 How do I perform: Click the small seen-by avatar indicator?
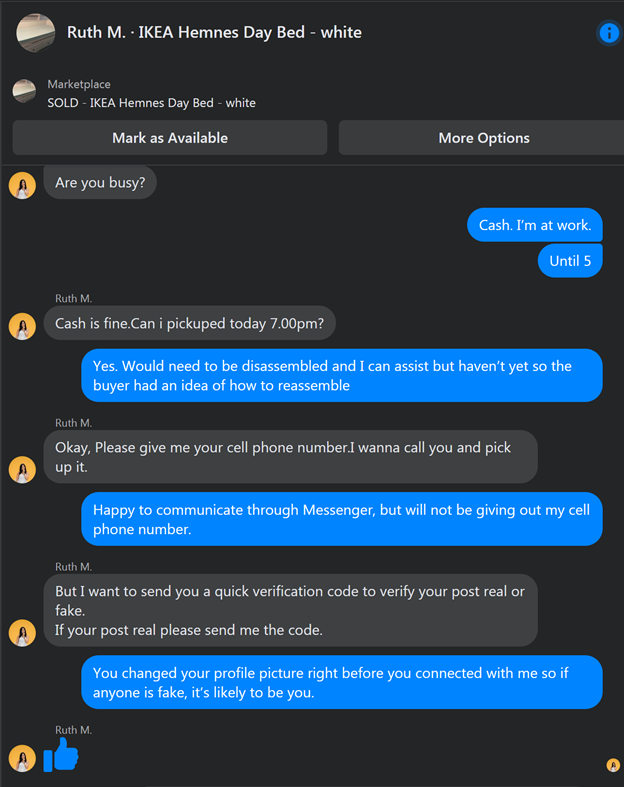click(x=613, y=765)
